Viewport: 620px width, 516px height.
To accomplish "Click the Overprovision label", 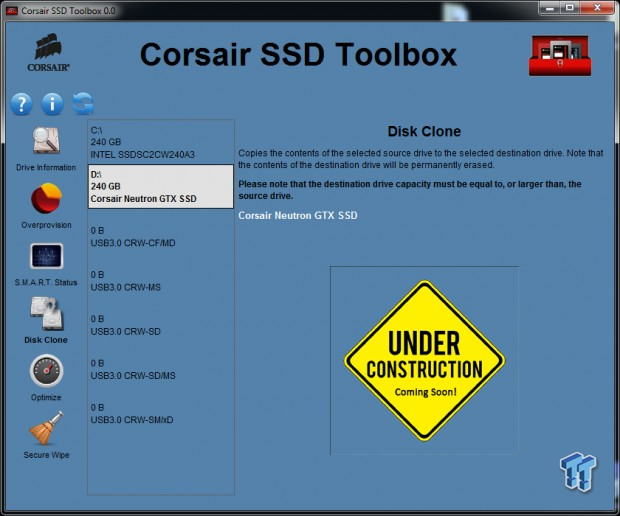I will click(46, 225).
